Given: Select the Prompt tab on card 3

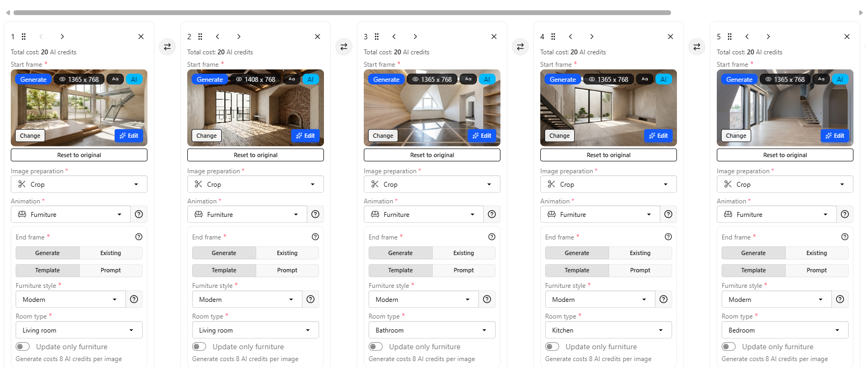Looking at the screenshot, I should [x=464, y=270].
